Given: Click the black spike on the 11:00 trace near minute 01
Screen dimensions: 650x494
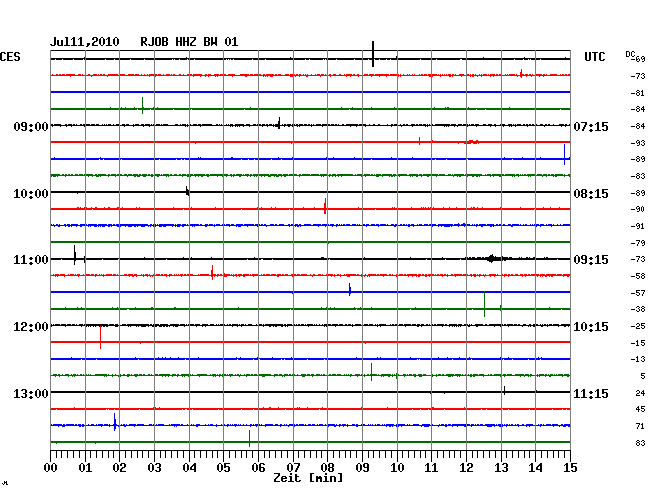Looking at the screenshot, I should (75, 255).
